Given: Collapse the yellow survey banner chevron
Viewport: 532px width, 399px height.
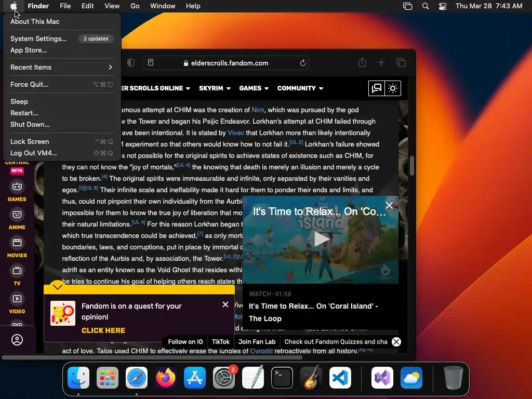Looking at the screenshot, I should pos(58,287).
